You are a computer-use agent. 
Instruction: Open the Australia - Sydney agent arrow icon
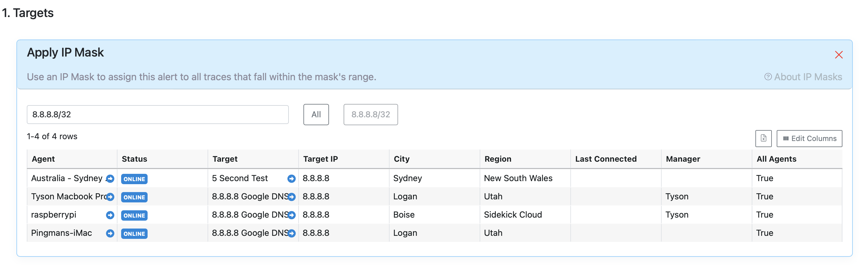coord(110,179)
